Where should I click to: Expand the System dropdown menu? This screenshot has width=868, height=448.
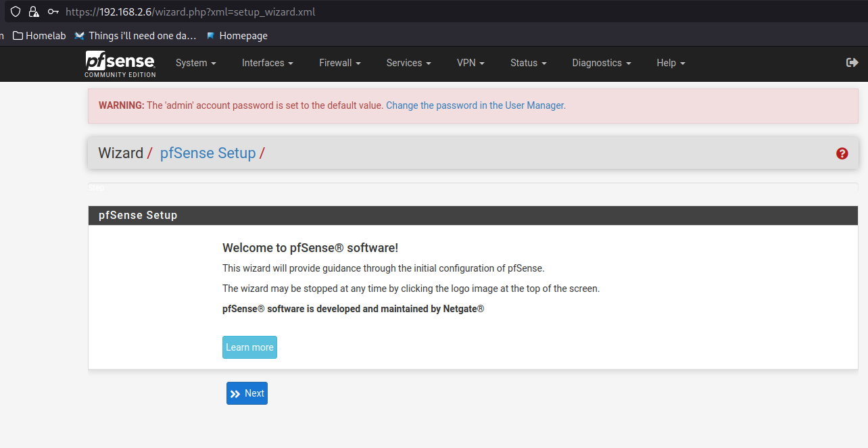[195, 63]
